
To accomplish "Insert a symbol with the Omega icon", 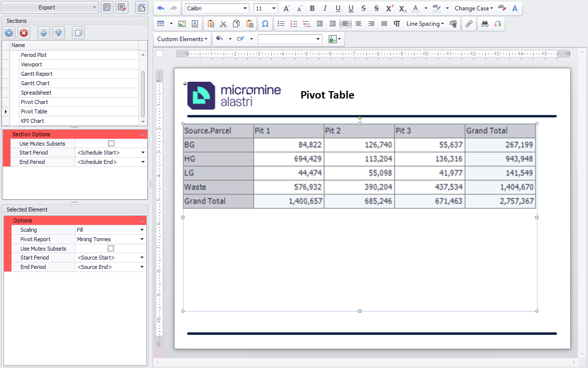I will click(265, 24).
